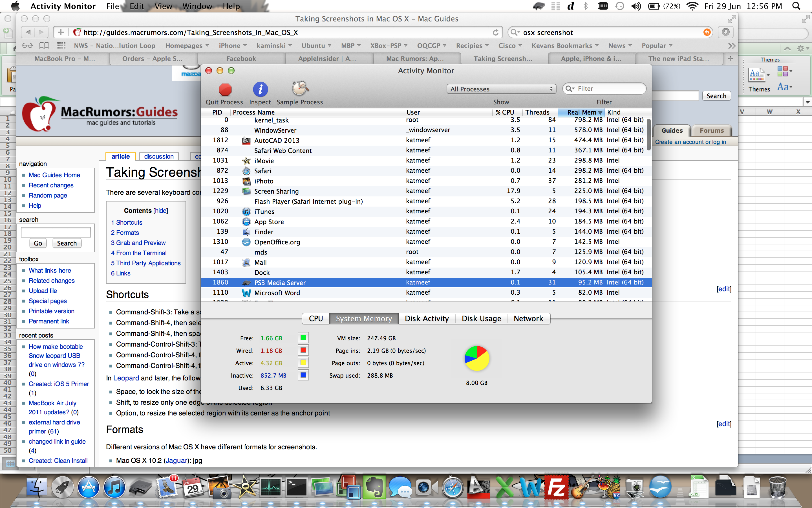Image resolution: width=812 pixels, height=508 pixels.
Task: Click the green Free memory color swatch
Action: (303, 338)
